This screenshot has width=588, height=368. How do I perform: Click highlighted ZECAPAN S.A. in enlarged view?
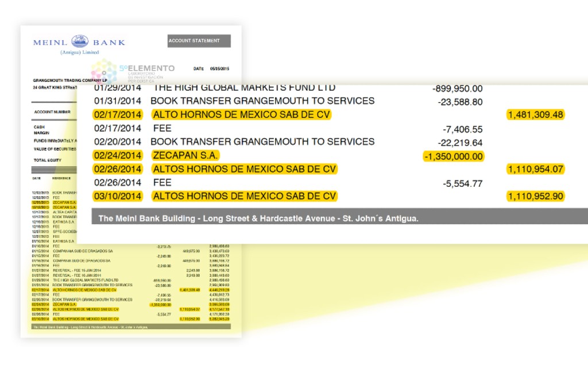(185, 155)
